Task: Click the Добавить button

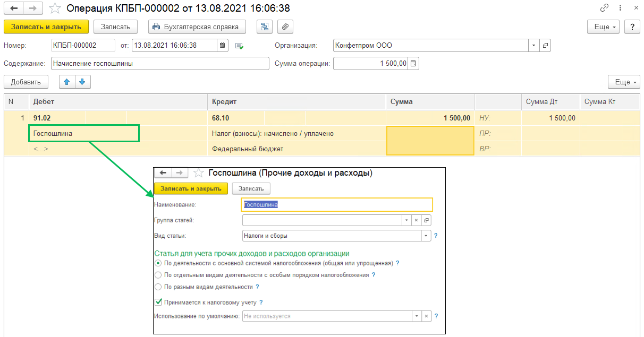Action: [26, 82]
